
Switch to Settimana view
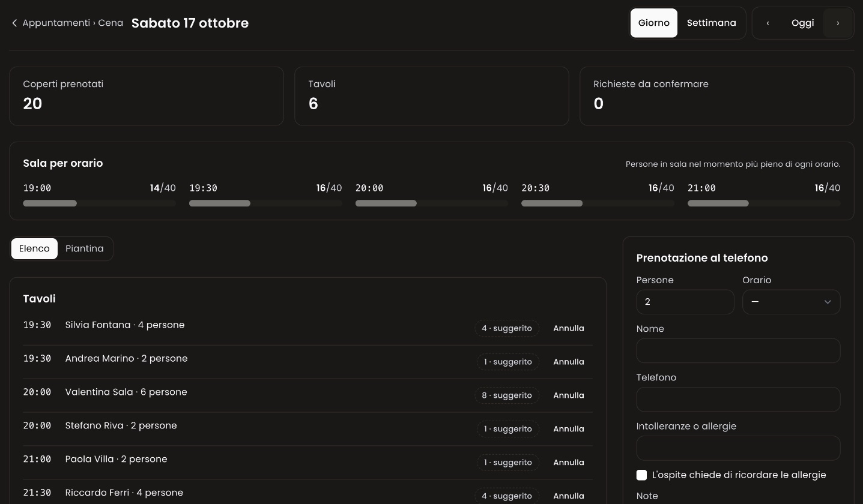tap(711, 23)
